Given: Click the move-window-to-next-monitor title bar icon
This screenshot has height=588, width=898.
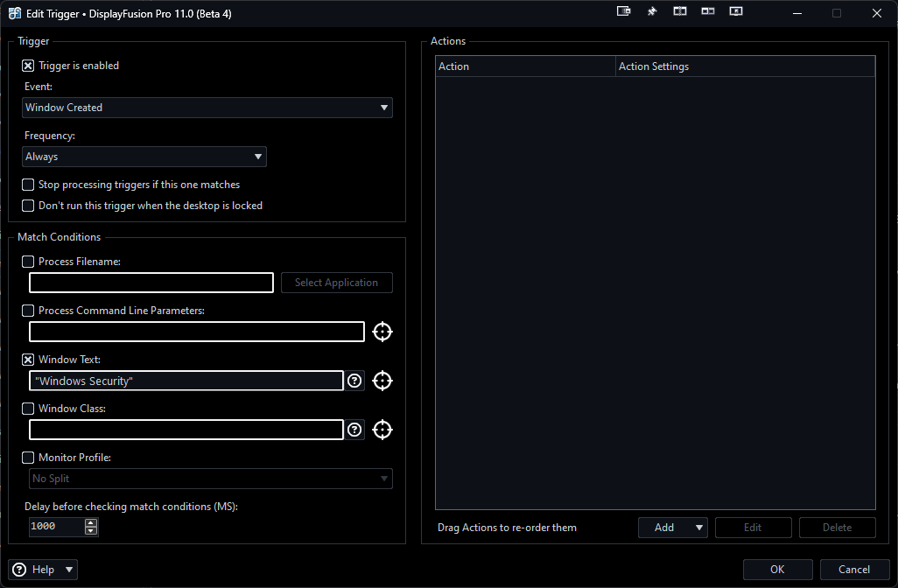Looking at the screenshot, I should pyautogui.click(x=624, y=12).
